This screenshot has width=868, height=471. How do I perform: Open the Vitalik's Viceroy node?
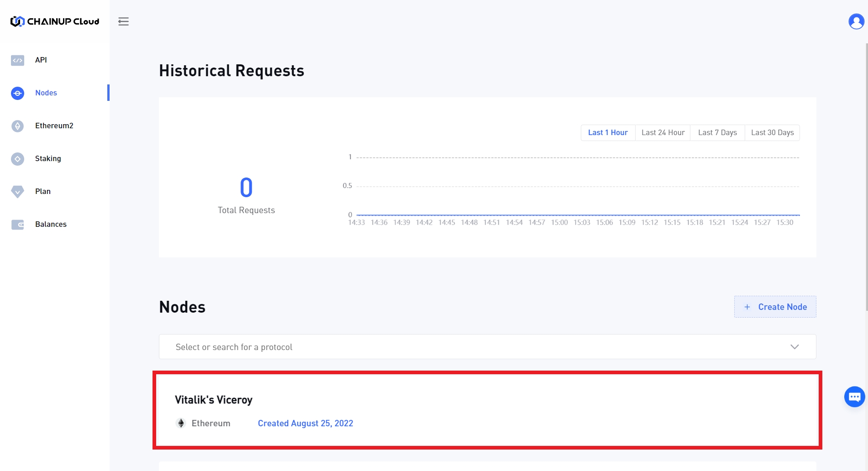tap(214, 400)
